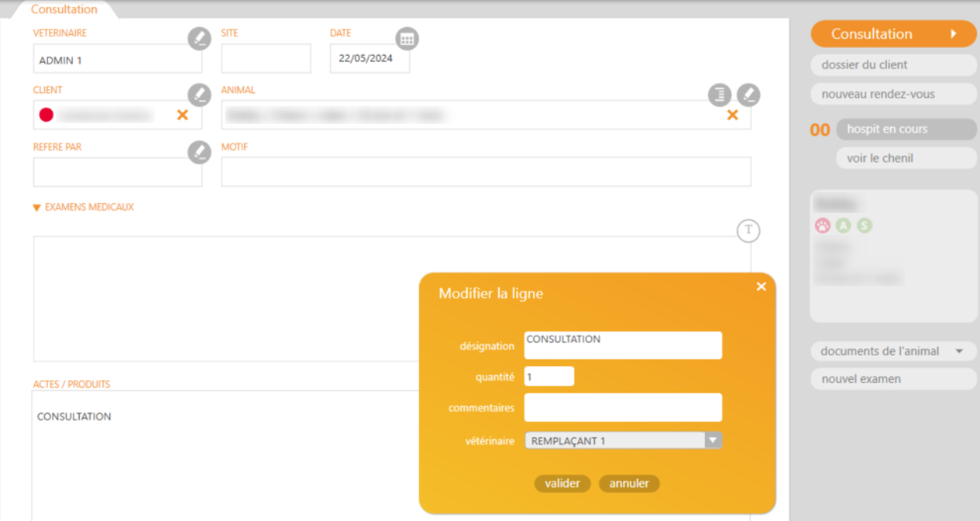The height and width of the screenshot is (521, 980).
Task: Click the pink paw icon in animal card
Action: (823, 226)
